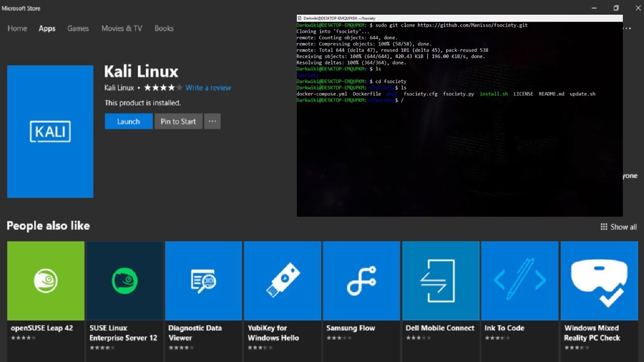This screenshot has height=362, width=644.
Task: Click the Diagnostic Data Viewer title text
Action: coord(195,333)
